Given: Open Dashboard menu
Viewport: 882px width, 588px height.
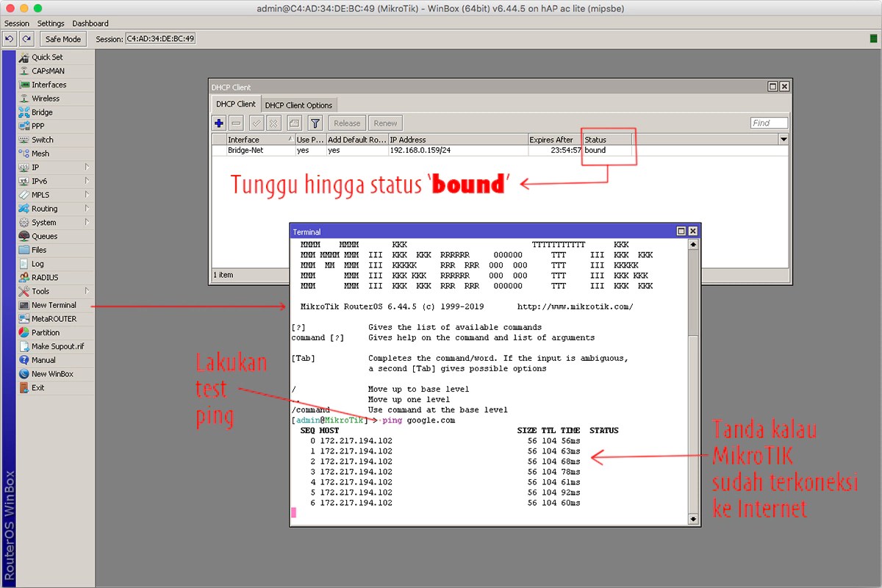Looking at the screenshot, I should click(90, 24).
